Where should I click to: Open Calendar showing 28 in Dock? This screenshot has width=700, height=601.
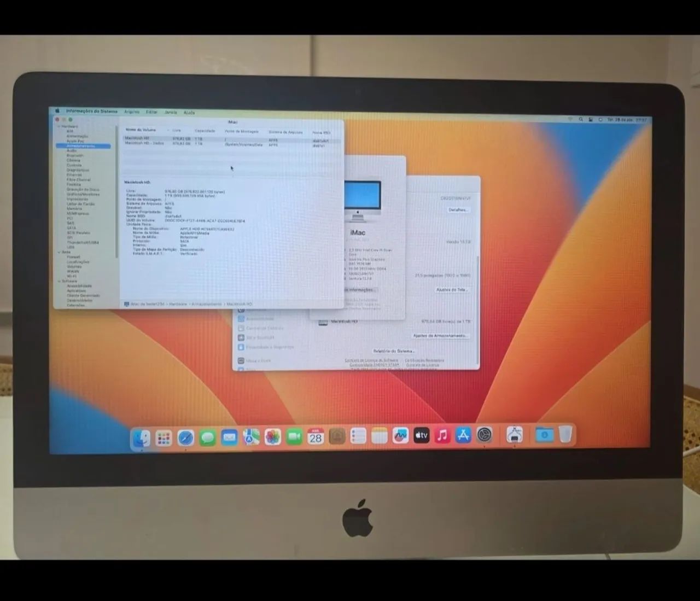coord(316,436)
